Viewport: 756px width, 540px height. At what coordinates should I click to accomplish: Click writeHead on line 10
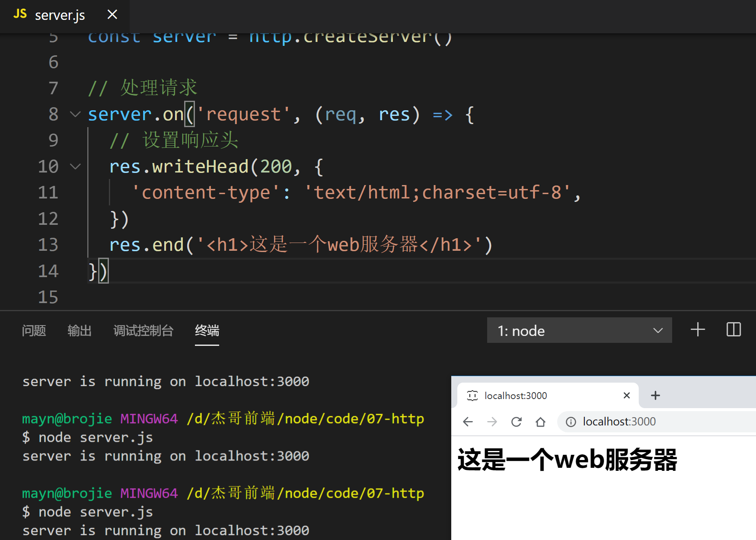tap(200, 166)
